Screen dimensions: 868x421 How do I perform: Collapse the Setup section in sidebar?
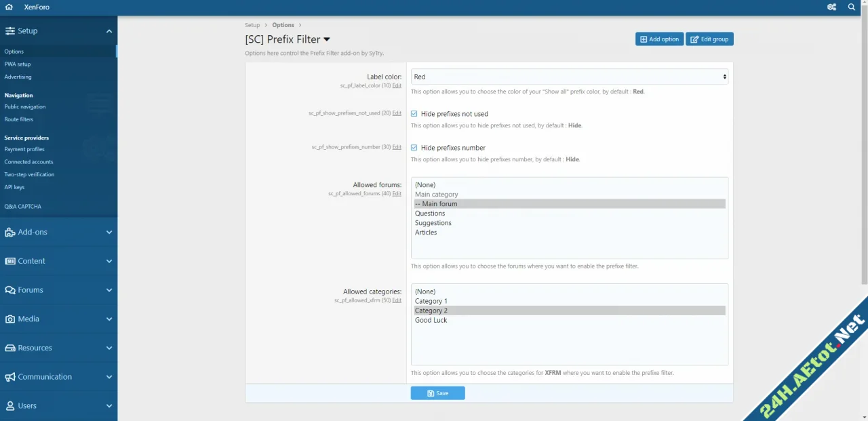point(108,31)
